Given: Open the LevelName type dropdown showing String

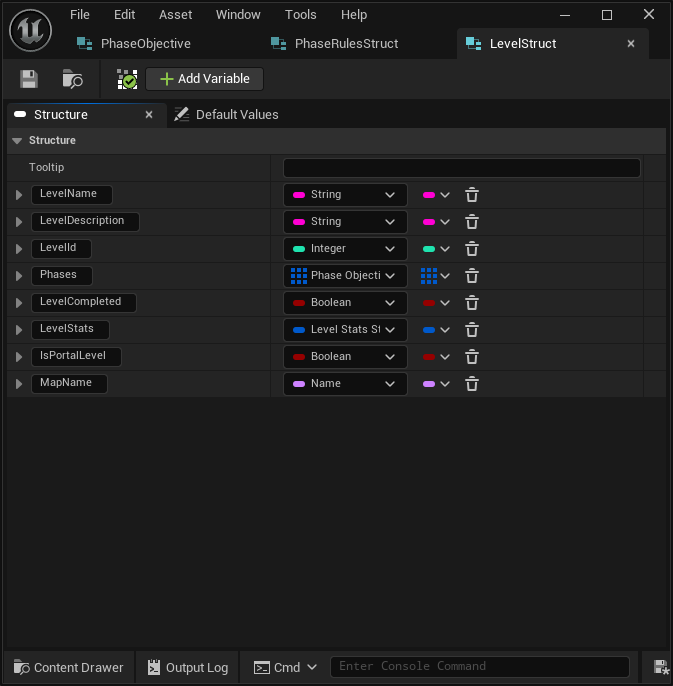Looking at the screenshot, I should click(x=345, y=195).
